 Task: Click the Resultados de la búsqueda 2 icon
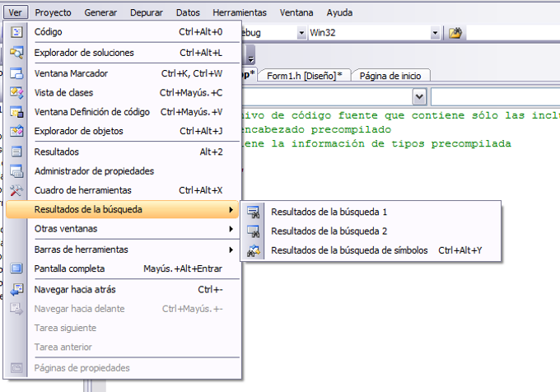[x=253, y=231]
